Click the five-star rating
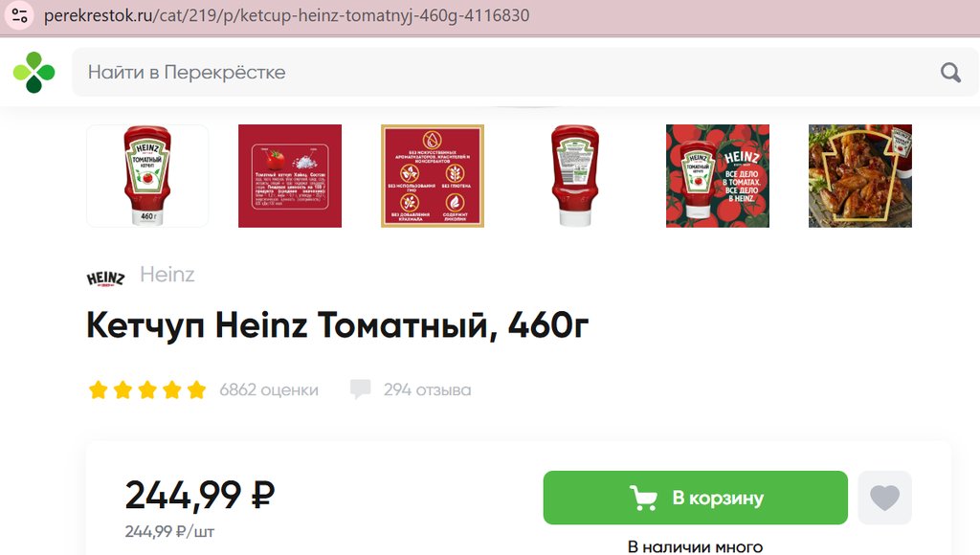980x555 pixels. coord(147,390)
